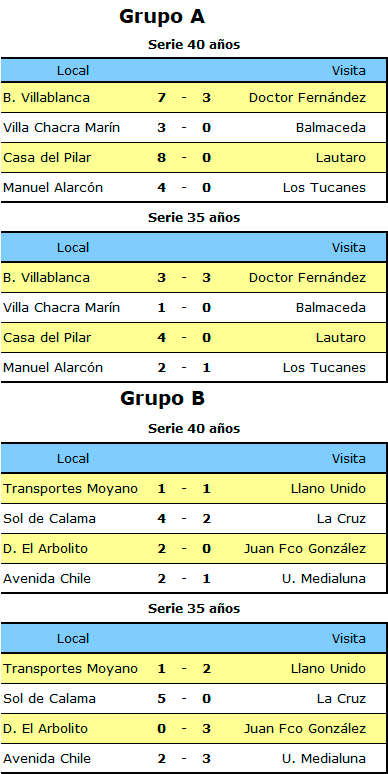Select Sol de Calama 4-2 match row
This screenshot has width=388, height=774.
tap(194, 519)
